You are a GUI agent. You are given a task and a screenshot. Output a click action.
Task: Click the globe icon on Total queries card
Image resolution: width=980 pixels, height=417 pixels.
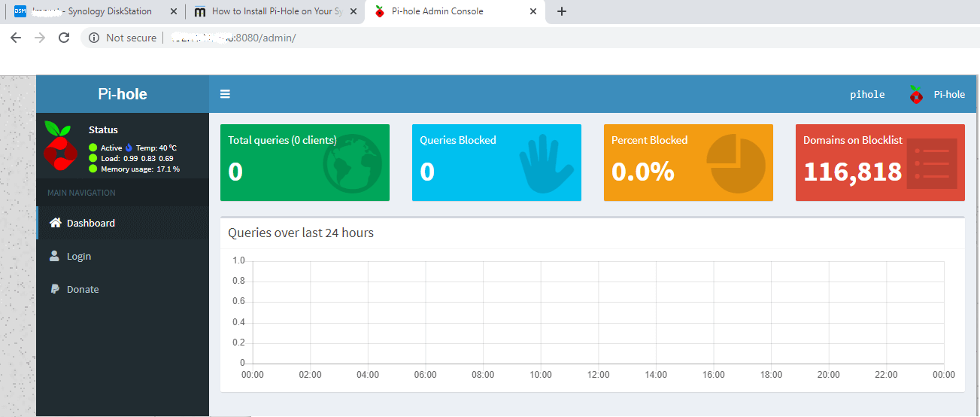click(353, 163)
